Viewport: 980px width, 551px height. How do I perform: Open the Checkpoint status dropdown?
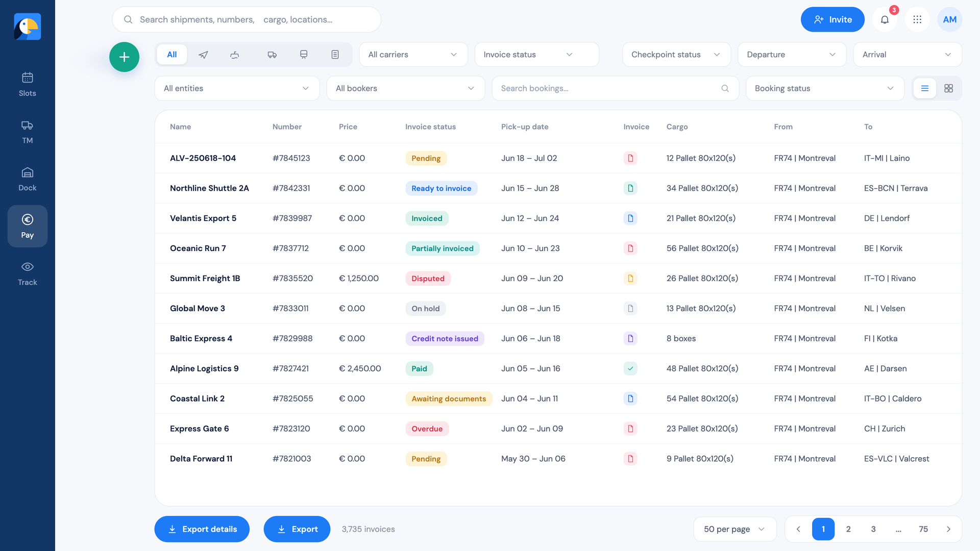676,55
